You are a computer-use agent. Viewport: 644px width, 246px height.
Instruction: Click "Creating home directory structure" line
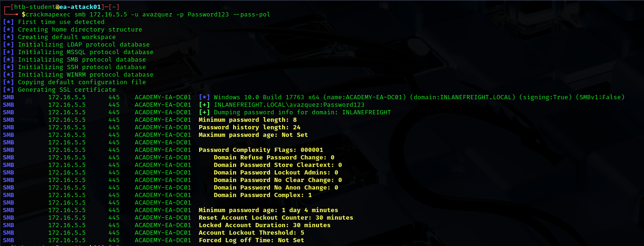click(x=80, y=30)
